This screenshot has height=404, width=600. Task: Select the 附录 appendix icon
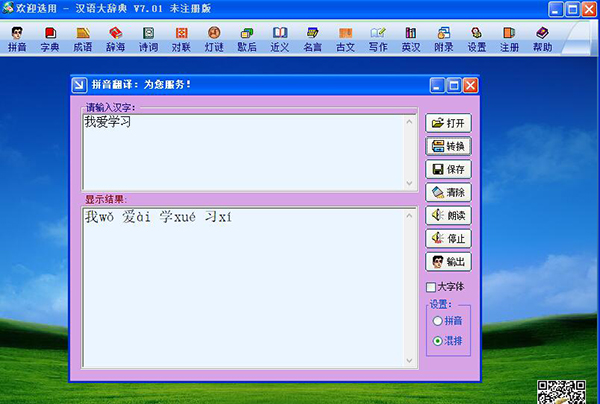(x=444, y=39)
